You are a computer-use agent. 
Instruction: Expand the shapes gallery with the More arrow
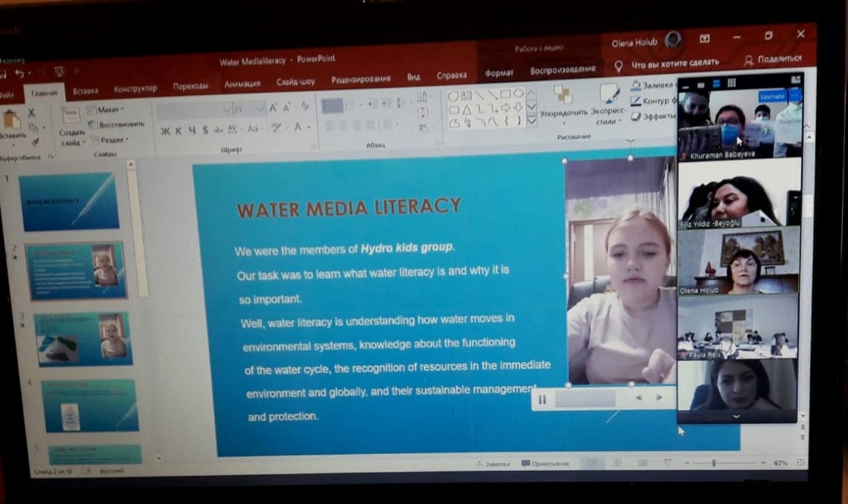click(x=531, y=121)
